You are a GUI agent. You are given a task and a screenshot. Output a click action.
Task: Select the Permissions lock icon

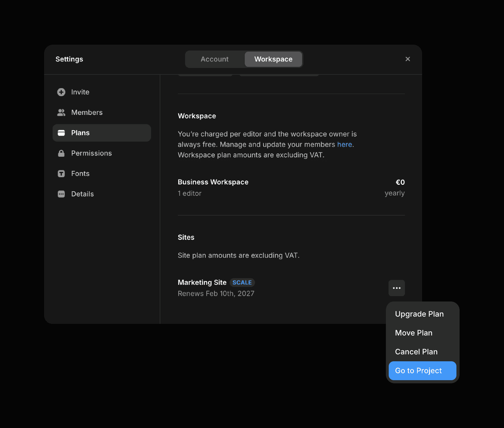point(61,153)
